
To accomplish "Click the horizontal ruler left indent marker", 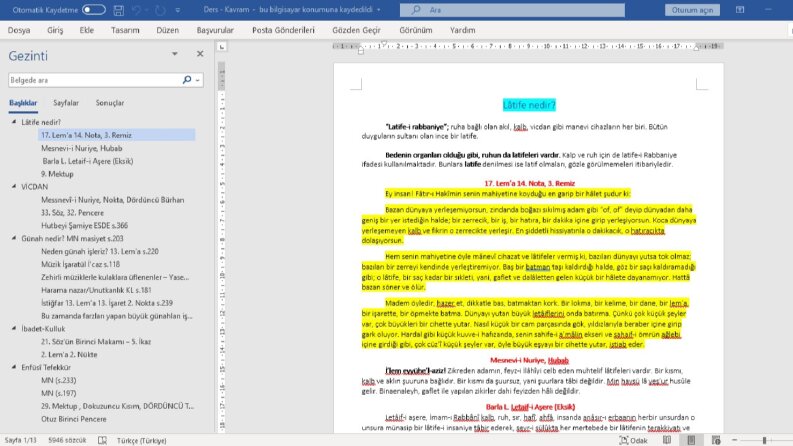I will pos(361,50).
